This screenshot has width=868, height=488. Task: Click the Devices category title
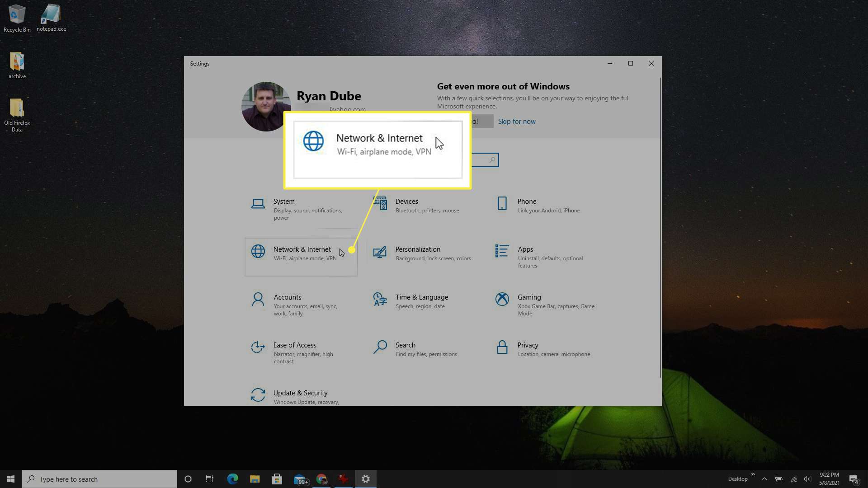pos(406,202)
